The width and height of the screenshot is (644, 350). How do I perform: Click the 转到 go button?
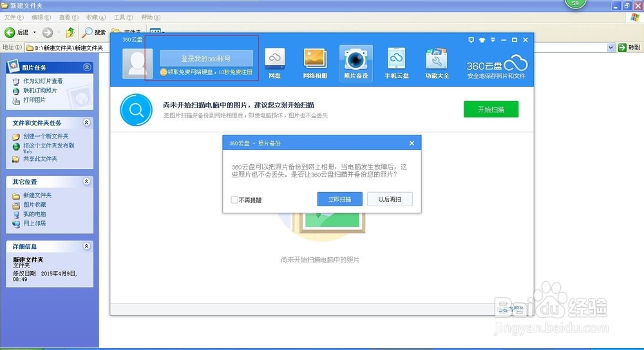[x=630, y=48]
